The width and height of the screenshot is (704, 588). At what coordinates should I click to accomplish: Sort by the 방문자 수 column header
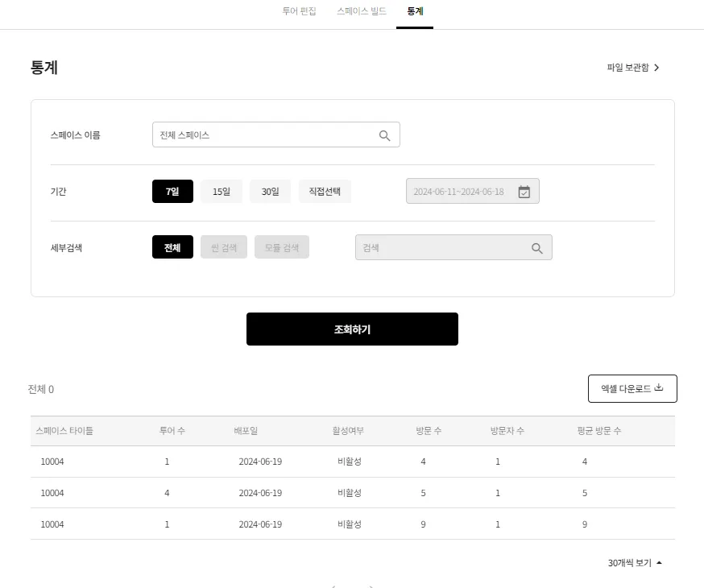pos(507,430)
